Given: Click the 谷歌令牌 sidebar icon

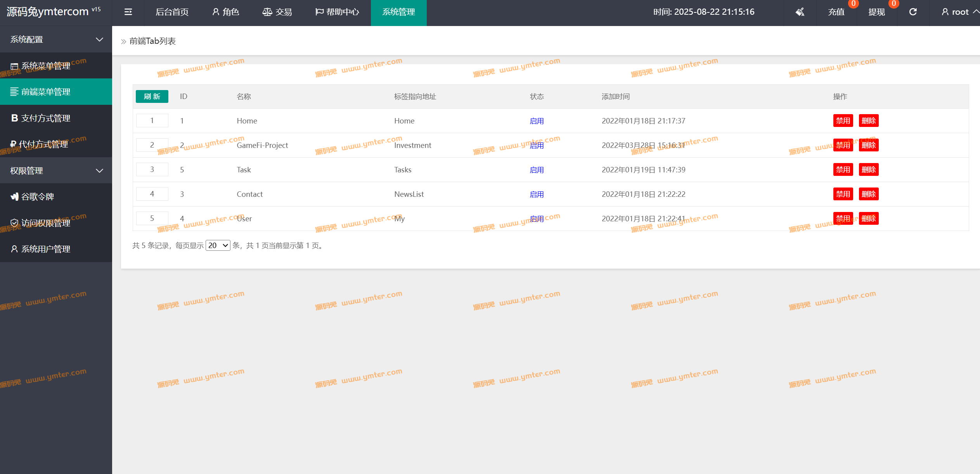Looking at the screenshot, I should tap(14, 197).
